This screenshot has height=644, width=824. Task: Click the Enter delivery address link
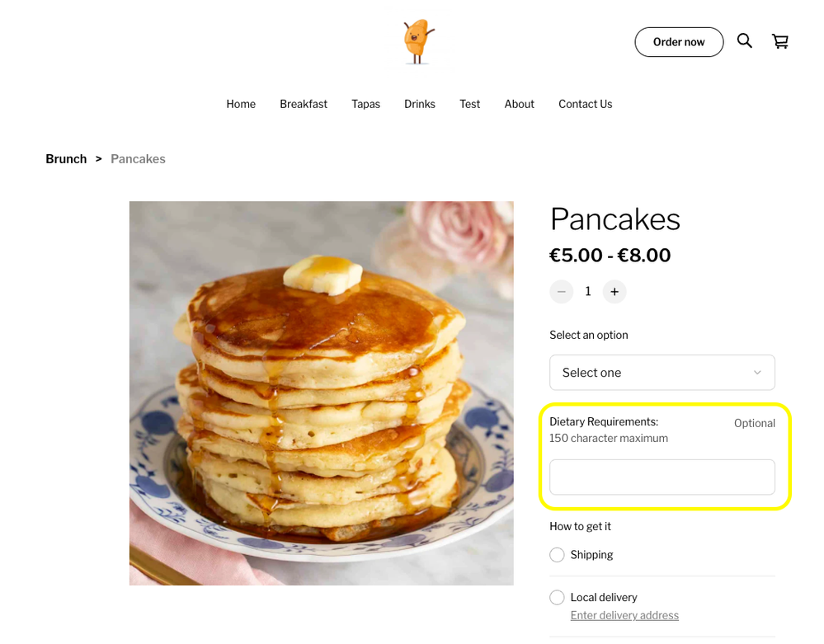click(624, 615)
